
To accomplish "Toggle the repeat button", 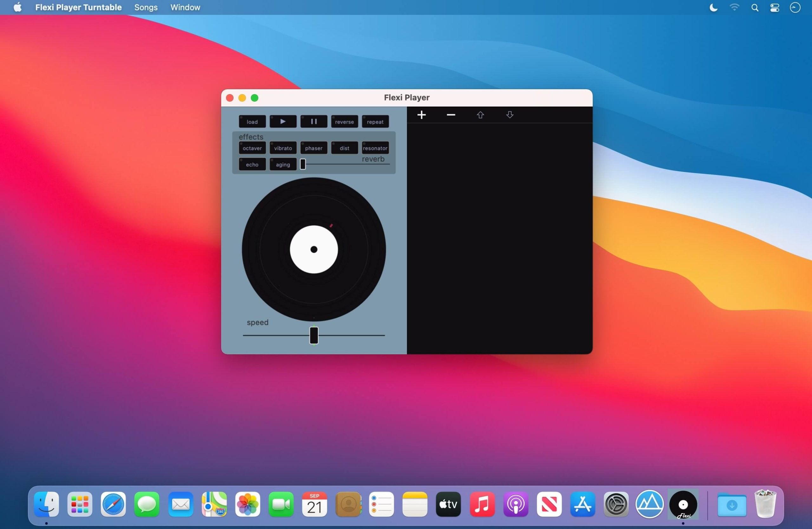I will pyautogui.click(x=375, y=122).
